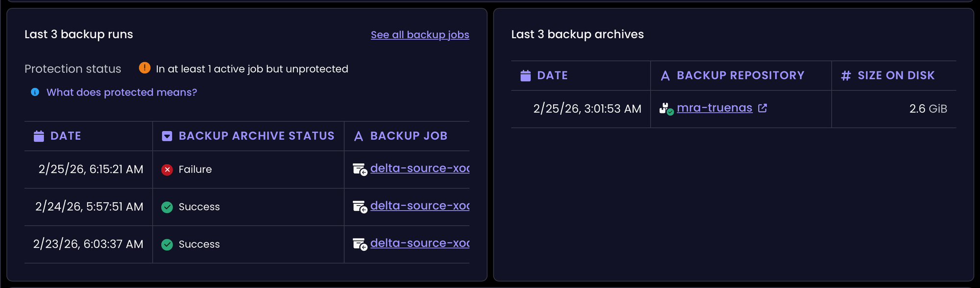980x288 pixels.
Task: Open the See all backup jobs link
Action: tap(419, 35)
